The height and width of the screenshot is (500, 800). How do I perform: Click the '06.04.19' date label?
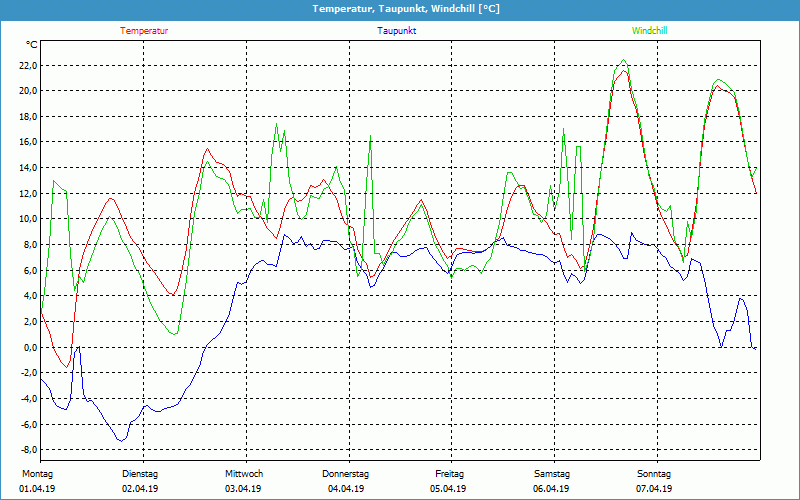(x=551, y=489)
